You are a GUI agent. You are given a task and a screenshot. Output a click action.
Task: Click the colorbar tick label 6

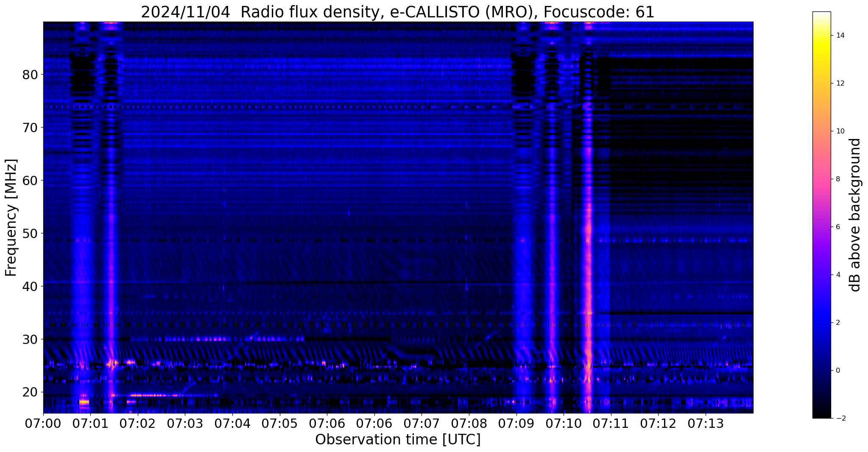[x=838, y=227]
